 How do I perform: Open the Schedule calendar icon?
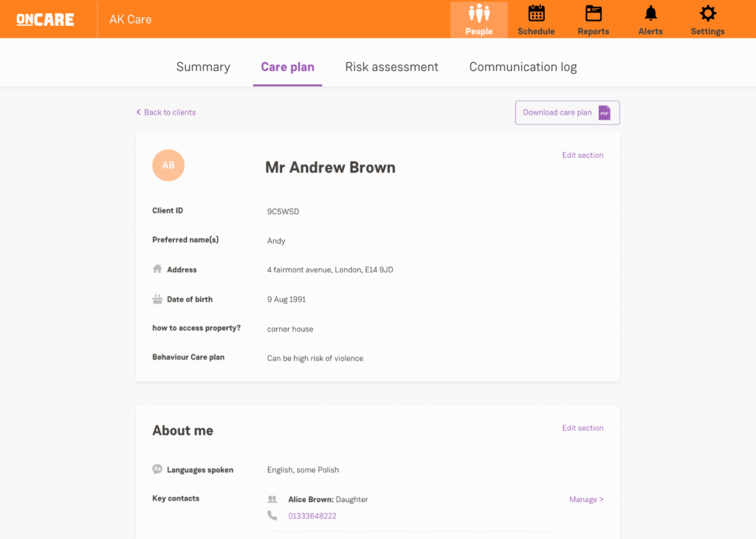coord(536,13)
